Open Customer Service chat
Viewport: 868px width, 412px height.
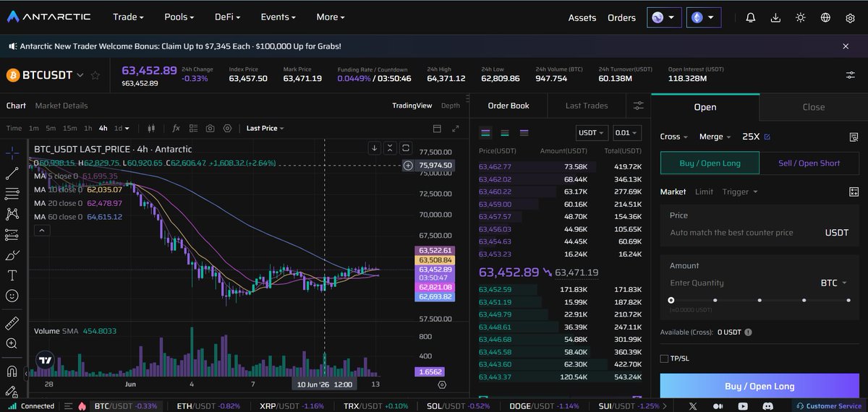(x=829, y=406)
